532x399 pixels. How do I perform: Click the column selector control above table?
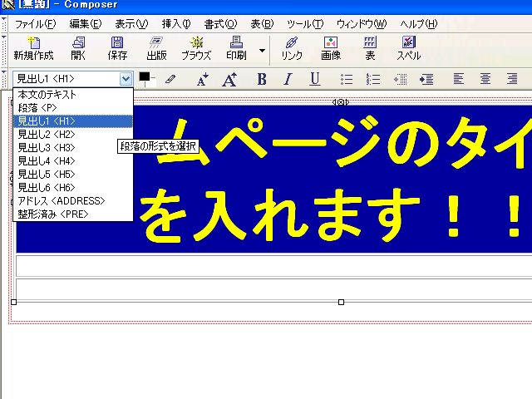click(x=341, y=101)
